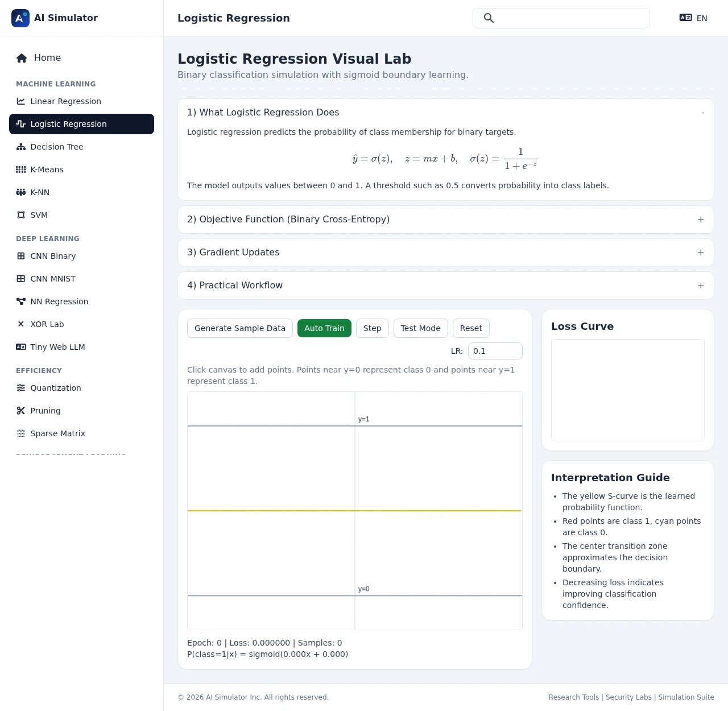Viewport: 728px width, 711px height.
Task: Go to the XOR Lab page
Action: point(47,324)
